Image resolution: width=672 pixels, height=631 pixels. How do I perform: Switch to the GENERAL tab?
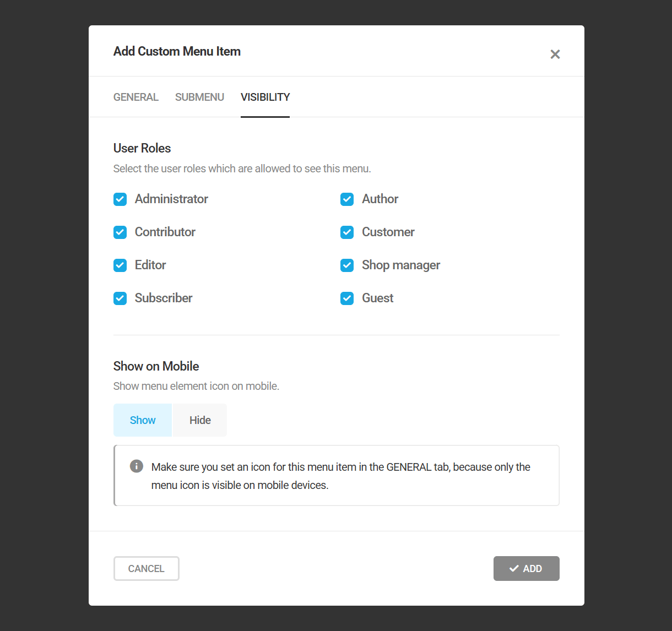(x=136, y=97)
